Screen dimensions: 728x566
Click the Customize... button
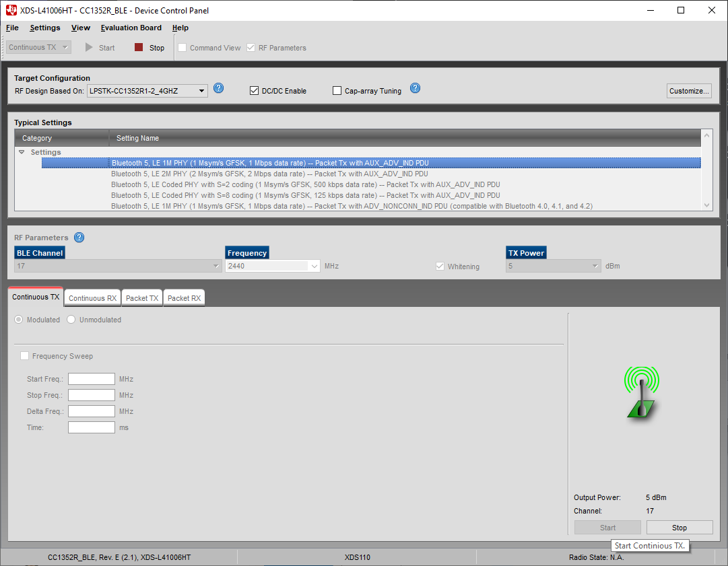tap(689, 91)
